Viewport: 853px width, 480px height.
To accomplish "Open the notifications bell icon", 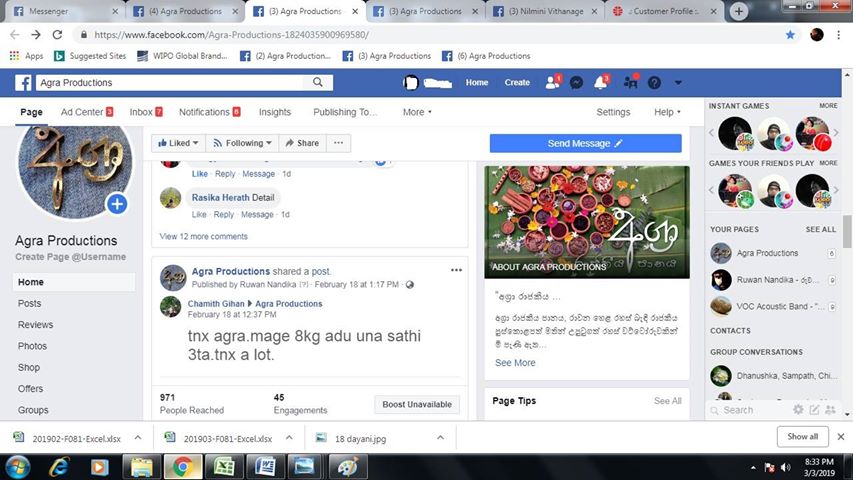I will [601, 82].
